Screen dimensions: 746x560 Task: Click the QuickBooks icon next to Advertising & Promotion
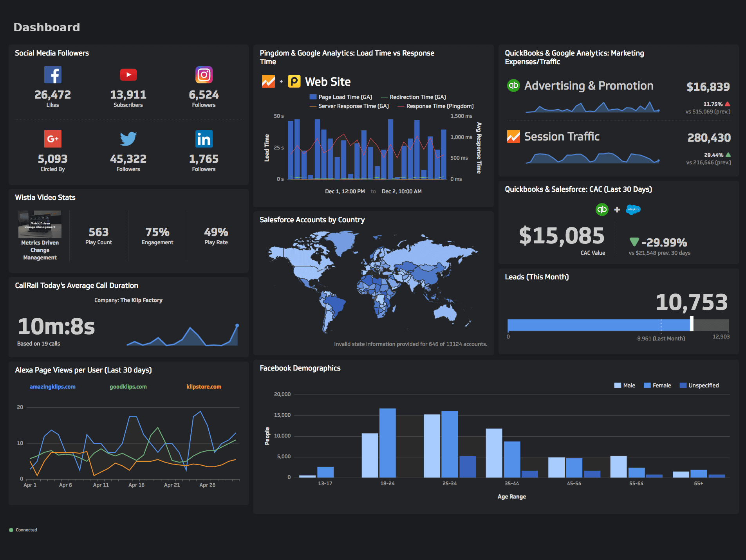513,85
